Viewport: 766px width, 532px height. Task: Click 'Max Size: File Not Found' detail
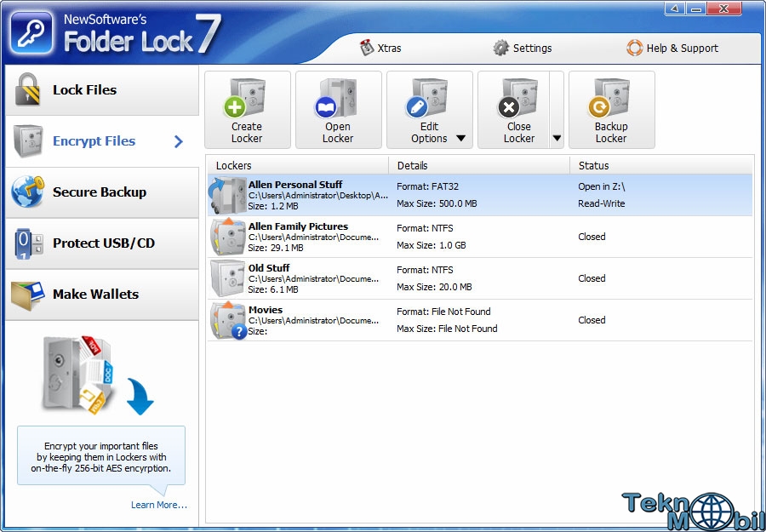pos(447,329)
